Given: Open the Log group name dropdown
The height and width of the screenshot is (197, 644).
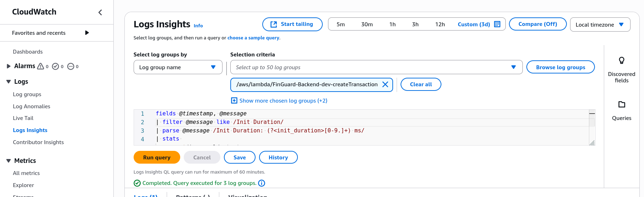Looking at the screenshot, I should pos(178,67).
